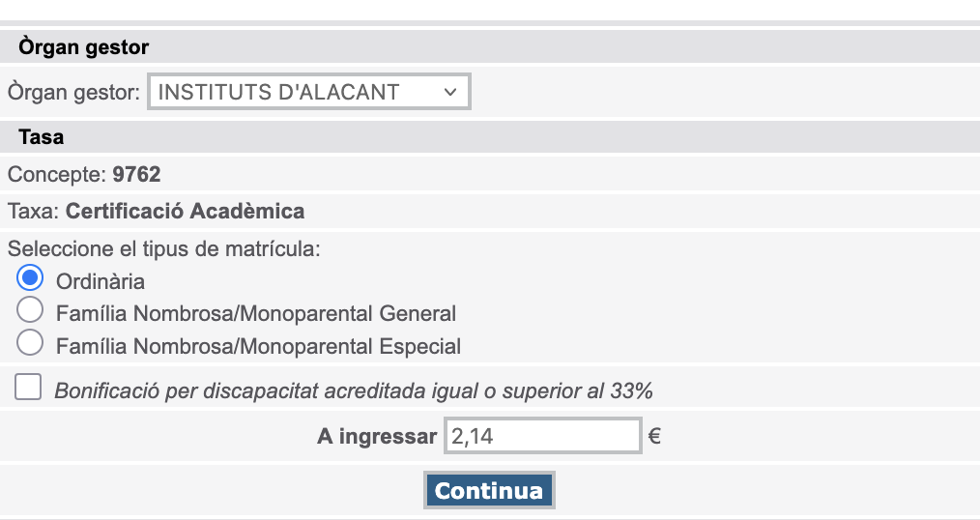Click the Ordinària label text

pyautogui.click(x=101, y=282)
